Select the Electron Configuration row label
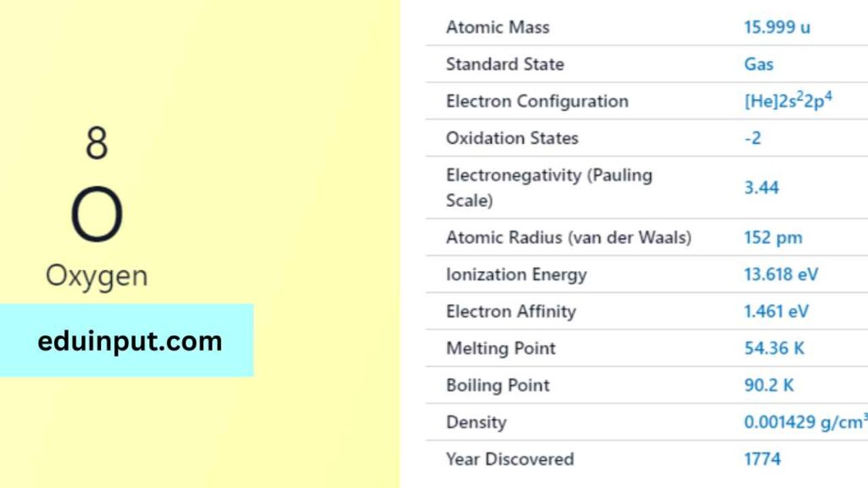The width and height of the screenshot is (868, 488). click(x=537, y=102)
